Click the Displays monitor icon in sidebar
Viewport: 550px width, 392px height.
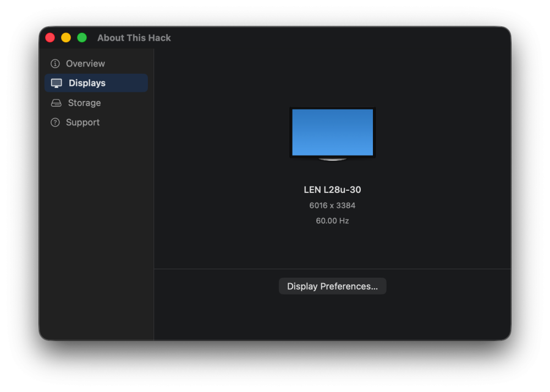click(x=56, y=83)
